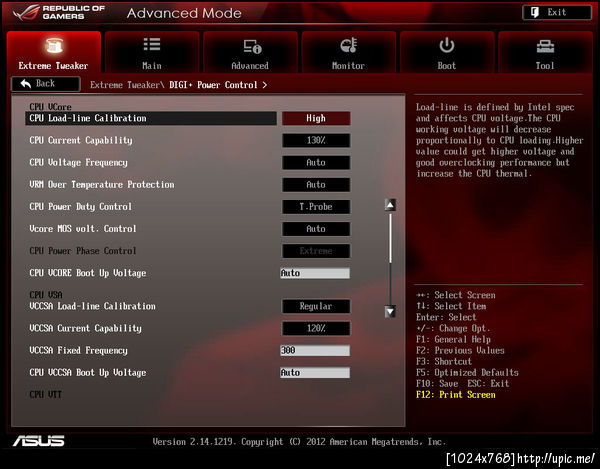
Task: Click the Exit button
Action: coord(557,13)
